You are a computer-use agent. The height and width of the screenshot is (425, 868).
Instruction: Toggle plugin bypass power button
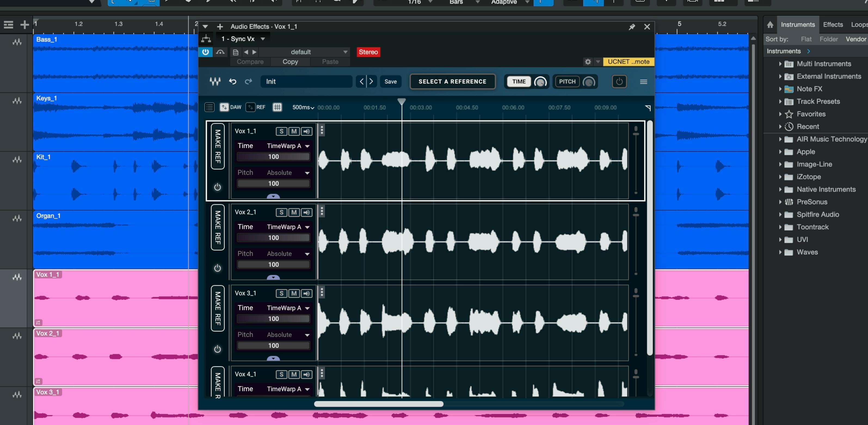205,52
